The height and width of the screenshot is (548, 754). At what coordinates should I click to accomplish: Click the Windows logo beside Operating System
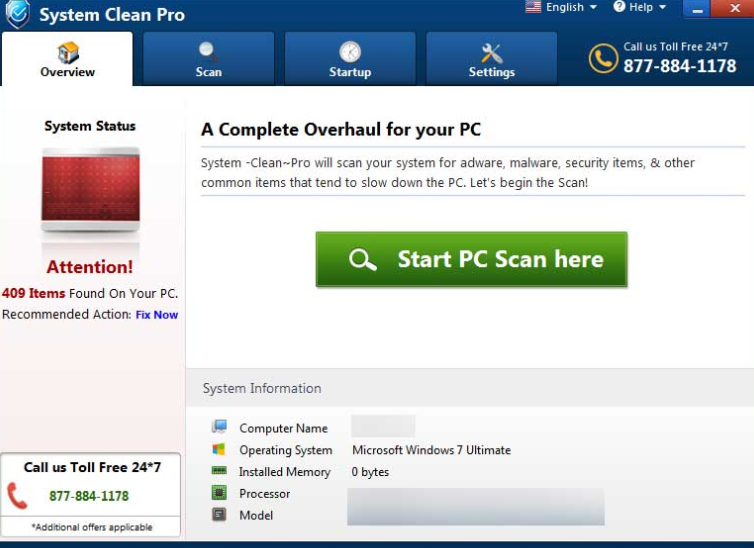coord(219,449)
